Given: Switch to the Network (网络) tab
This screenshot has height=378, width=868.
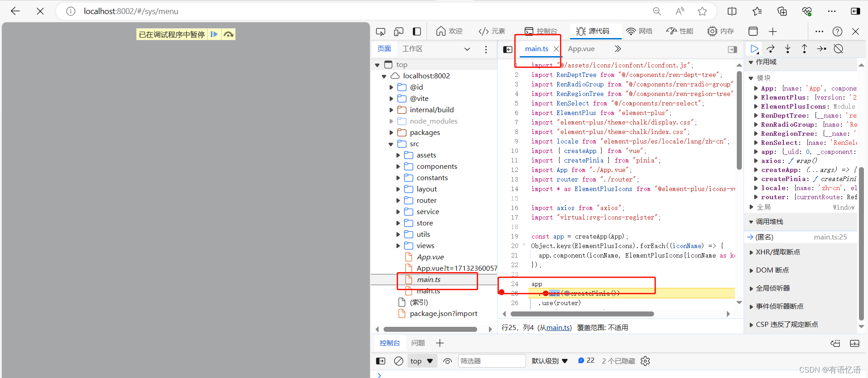Looking at the screenshot, I should click(639, 31).
